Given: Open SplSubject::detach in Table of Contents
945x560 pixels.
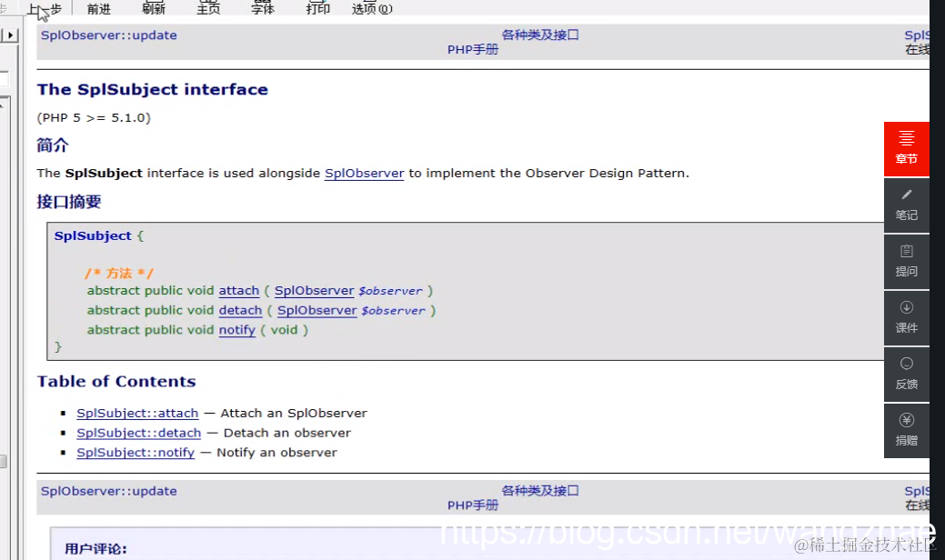Looking at the screenshot, I should pos(138,433).
